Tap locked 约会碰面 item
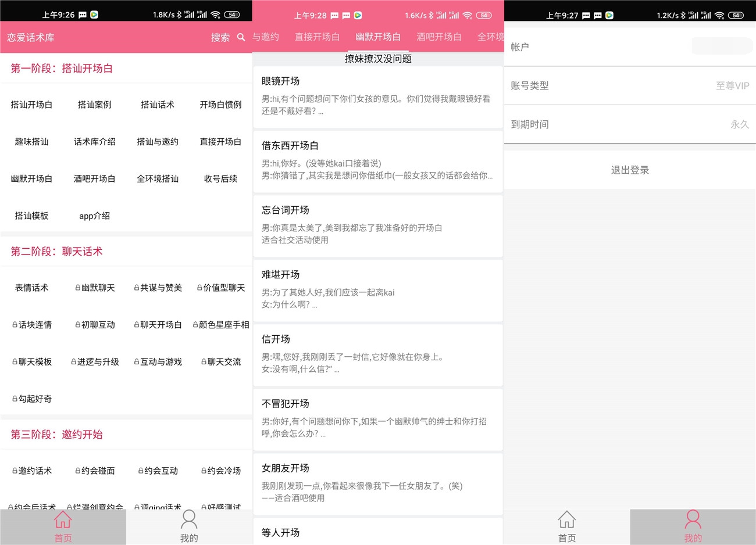The width and height of the screenshot is (756, 545). pyautogui.click(x=95, y=471)
